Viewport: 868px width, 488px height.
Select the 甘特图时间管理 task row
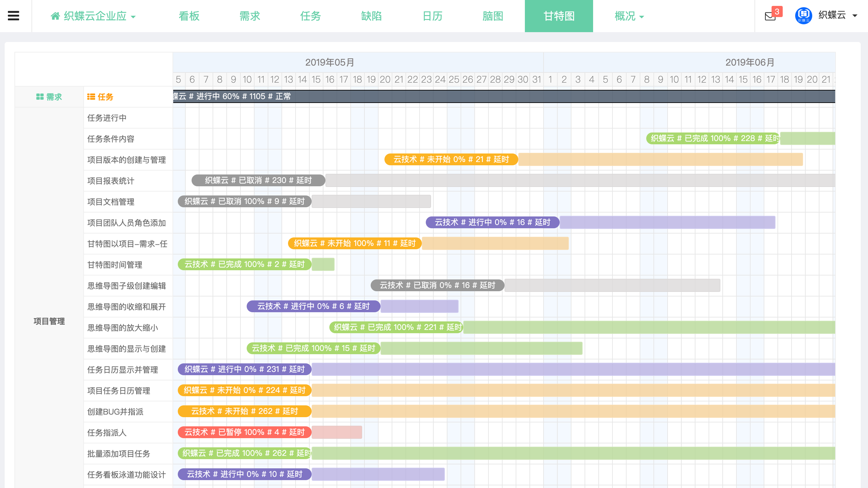[x=128, y=265]
